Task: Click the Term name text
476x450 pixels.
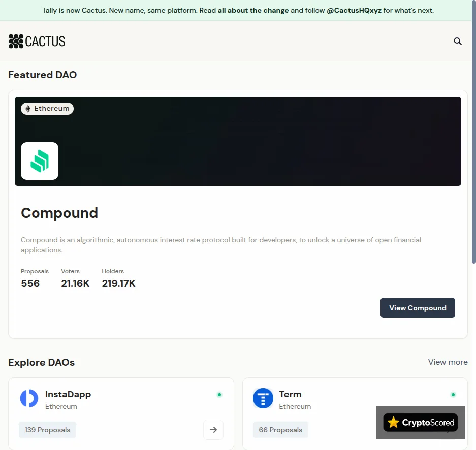Action: coord(290,394)
